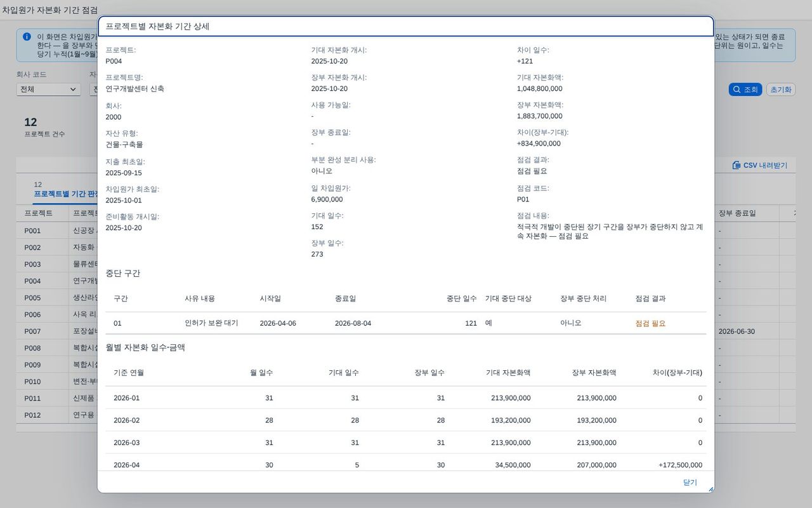812x508 pixels.
Task: Click the information icon in the notice banner
Action: (x=27, y=37)
